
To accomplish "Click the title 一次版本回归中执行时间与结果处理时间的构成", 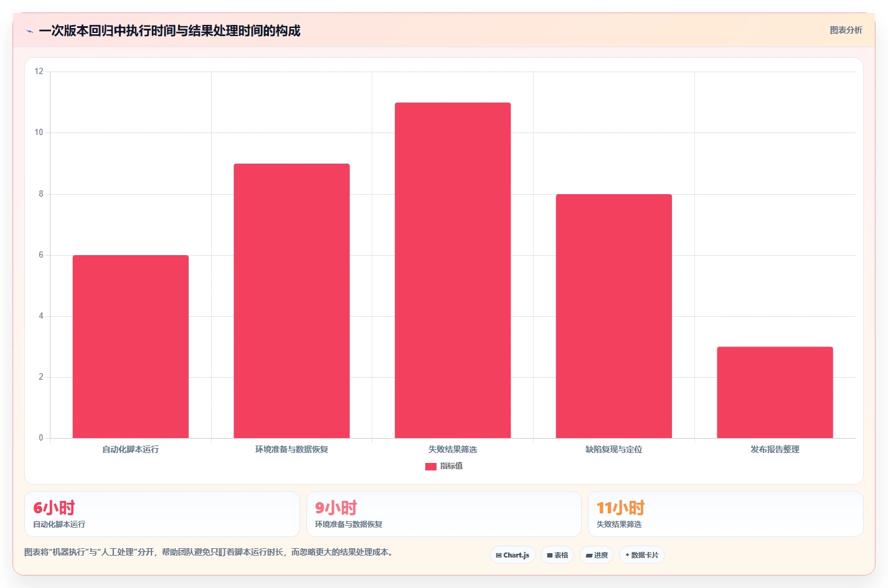I will click(x=169, y=31).
